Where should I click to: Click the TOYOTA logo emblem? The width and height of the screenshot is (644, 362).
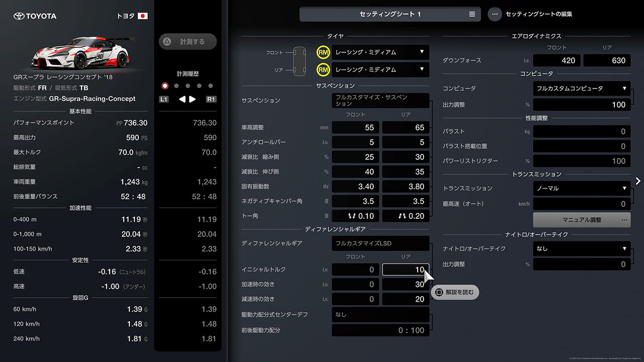coord(19,16)
